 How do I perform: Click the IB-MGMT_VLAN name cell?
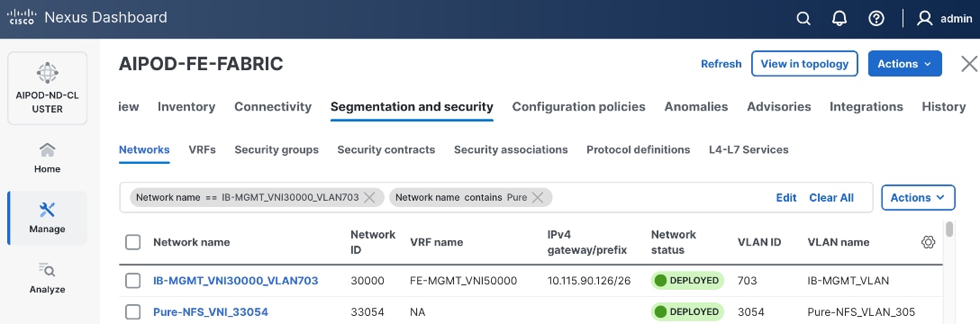[x=848, y=281]
